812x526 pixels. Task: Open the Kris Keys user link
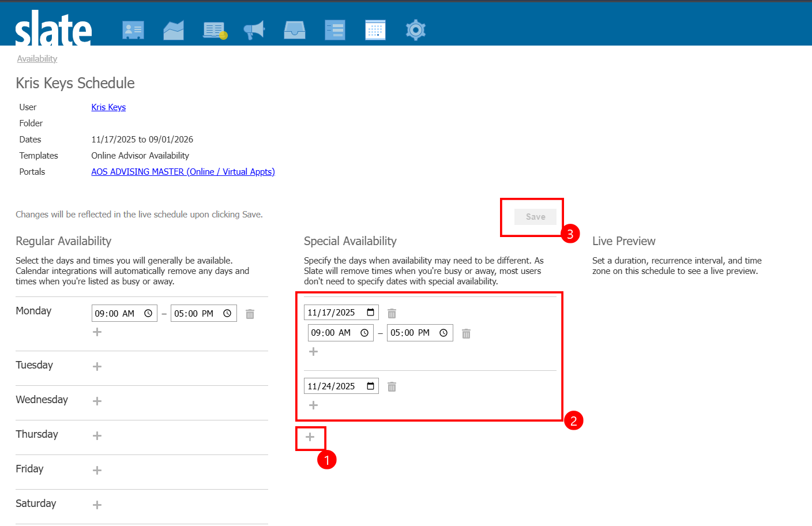(x=108, y=107)
